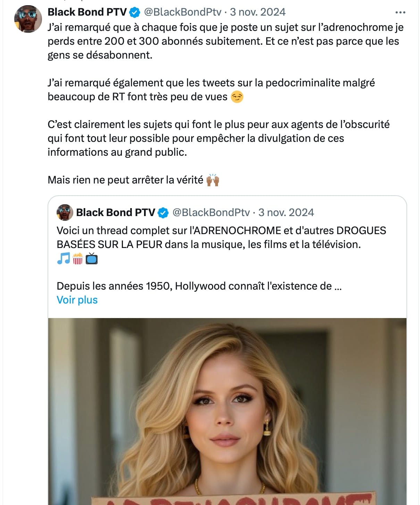The image size is (420, 505).
Task: Click the music notes emoji in the quoted tweet
Action: click(x=63, y=258)
